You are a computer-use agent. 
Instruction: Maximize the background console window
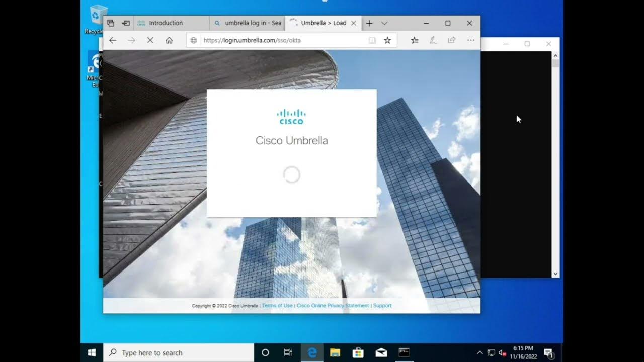pos(527,44)
